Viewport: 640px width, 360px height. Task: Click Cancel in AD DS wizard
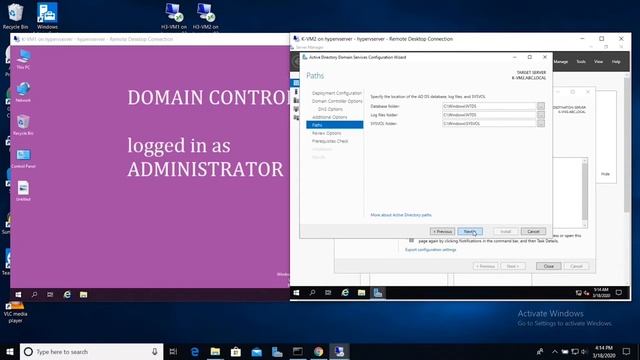[533, 231]
